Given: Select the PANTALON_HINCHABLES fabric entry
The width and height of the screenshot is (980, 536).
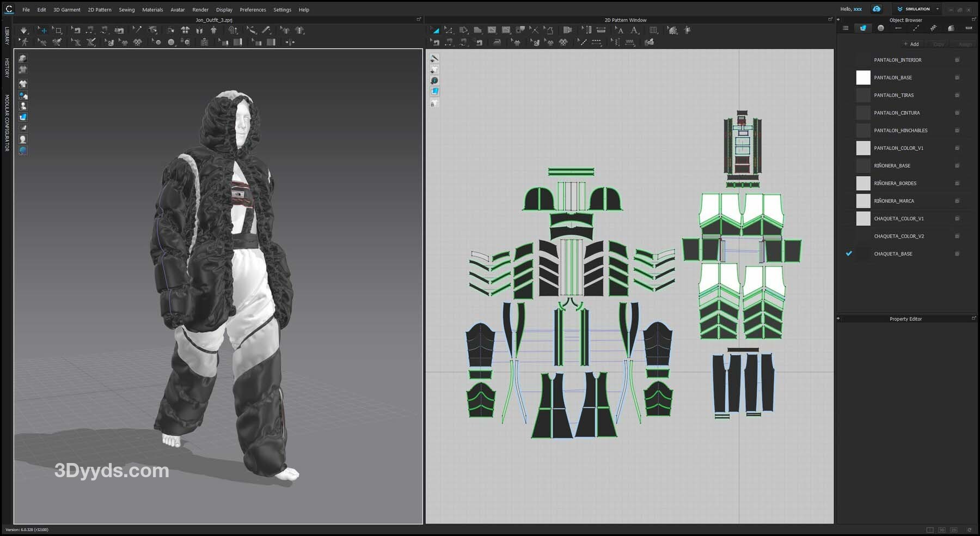Looking at the screenshot, I should click(901, 131).
